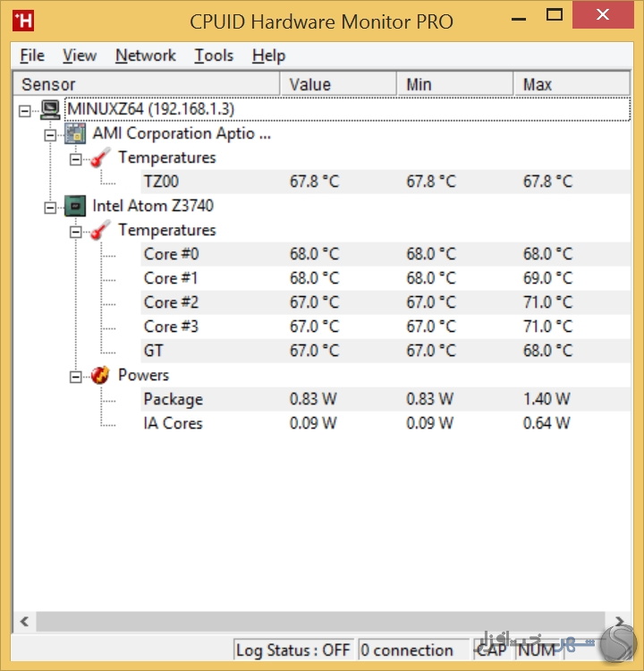Select the Powers label
This screenshot has width=644, height=671.
pyautogui.click(x=143, y=375)
